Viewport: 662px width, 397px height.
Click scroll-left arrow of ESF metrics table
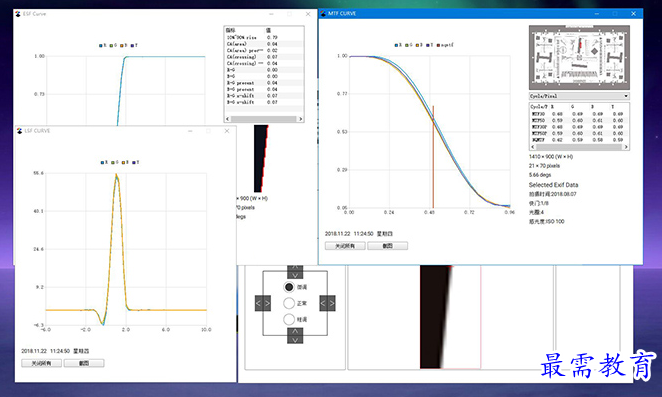click(x=228, y=119)
